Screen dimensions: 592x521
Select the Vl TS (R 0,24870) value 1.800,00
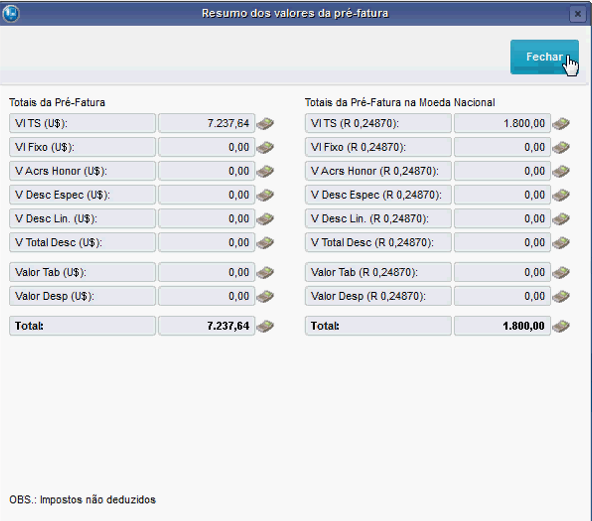click(502, 123)
